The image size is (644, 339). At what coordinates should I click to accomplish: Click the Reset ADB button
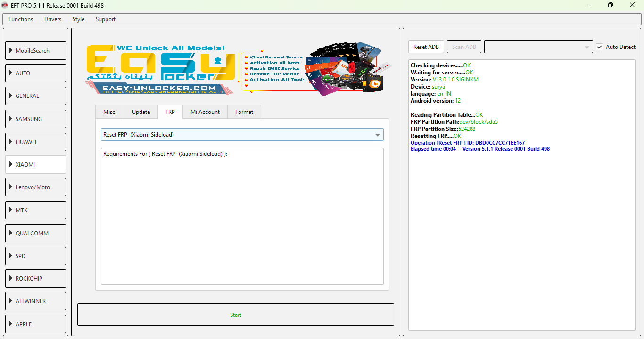[x=426, y=47]
